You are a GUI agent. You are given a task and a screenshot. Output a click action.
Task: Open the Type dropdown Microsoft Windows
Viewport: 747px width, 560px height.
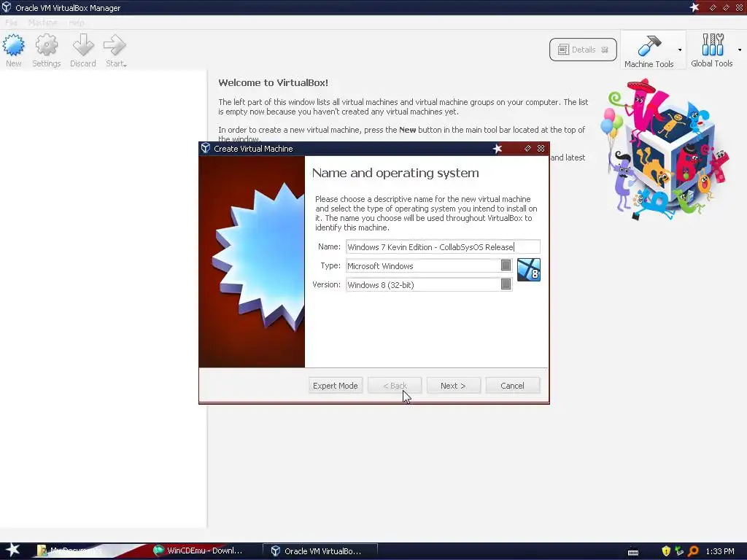429,265
